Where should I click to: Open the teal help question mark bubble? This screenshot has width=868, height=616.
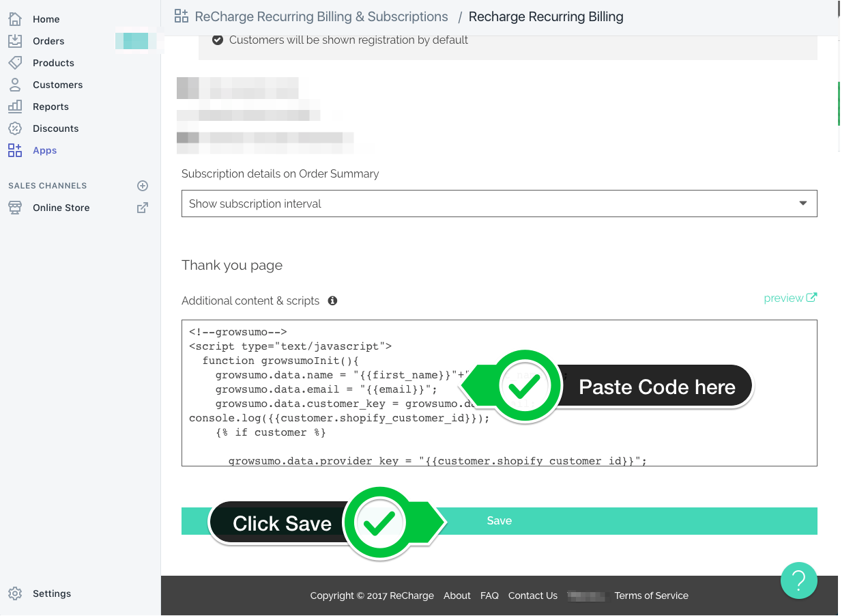799,580
